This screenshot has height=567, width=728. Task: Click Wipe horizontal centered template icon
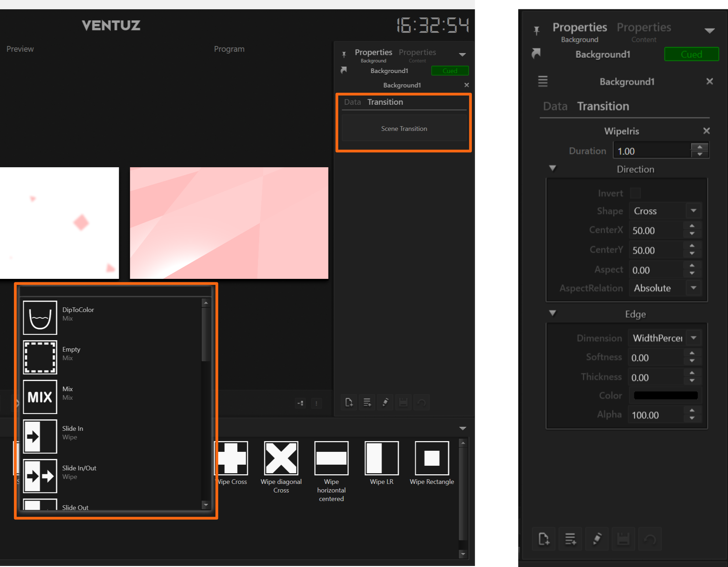[x=331, y=458]
